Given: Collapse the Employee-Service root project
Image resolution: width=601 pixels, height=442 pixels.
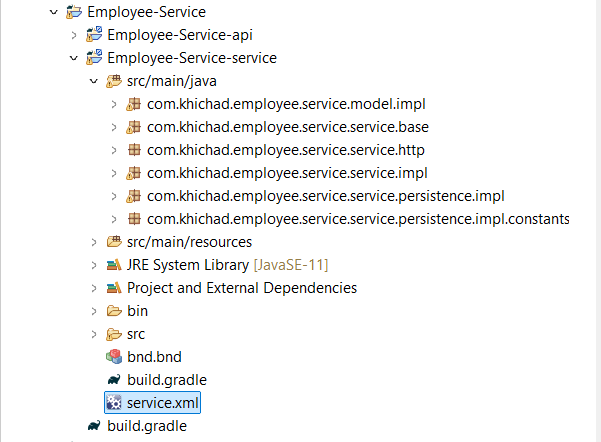Looking at the screenshot, I should (54, 12).
